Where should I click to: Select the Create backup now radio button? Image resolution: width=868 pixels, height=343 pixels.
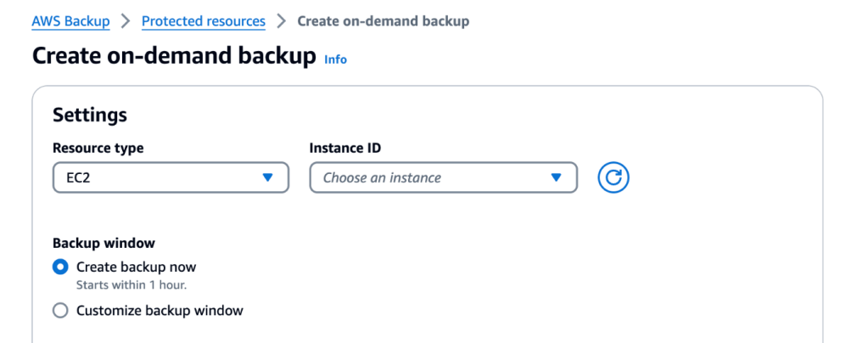(x=60, y=267)
